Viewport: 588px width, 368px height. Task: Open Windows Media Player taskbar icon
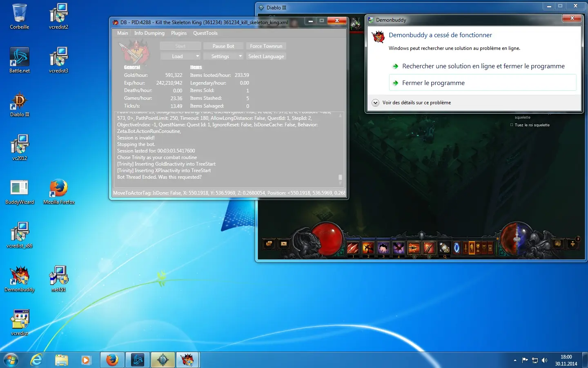86,360
